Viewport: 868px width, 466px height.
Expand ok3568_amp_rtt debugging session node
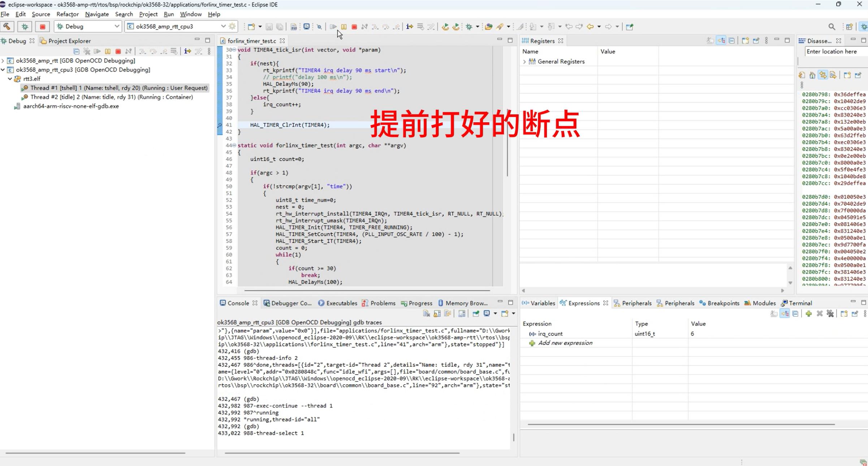tap(3, 61)
